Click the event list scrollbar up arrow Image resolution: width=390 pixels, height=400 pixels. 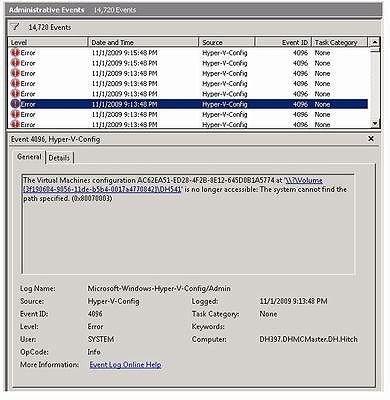[x=375, y=42]
